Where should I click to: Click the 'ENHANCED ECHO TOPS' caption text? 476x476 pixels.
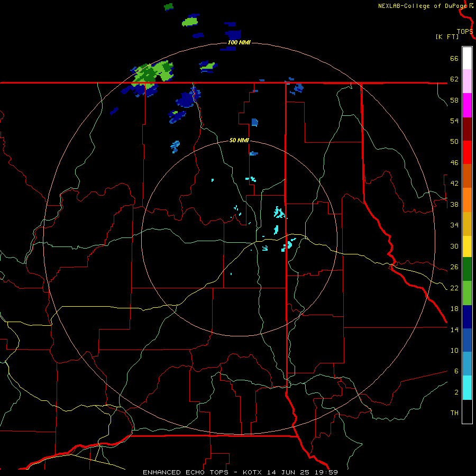(x=186, y=472)
